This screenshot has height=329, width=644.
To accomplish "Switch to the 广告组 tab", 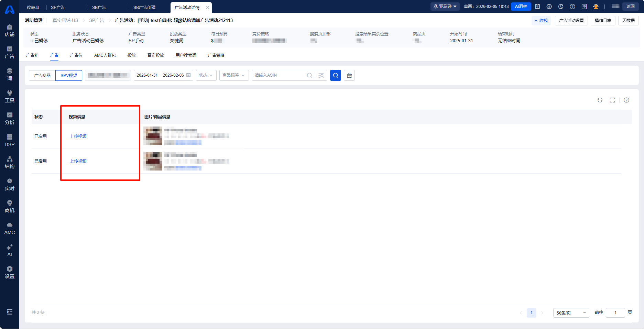I will coord(32,55).
